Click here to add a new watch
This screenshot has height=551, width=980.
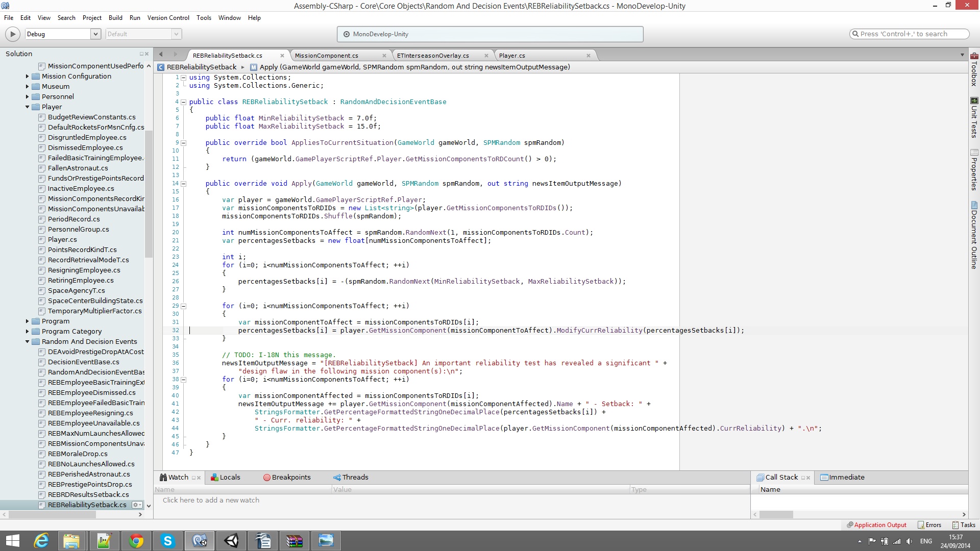(211, 500)
